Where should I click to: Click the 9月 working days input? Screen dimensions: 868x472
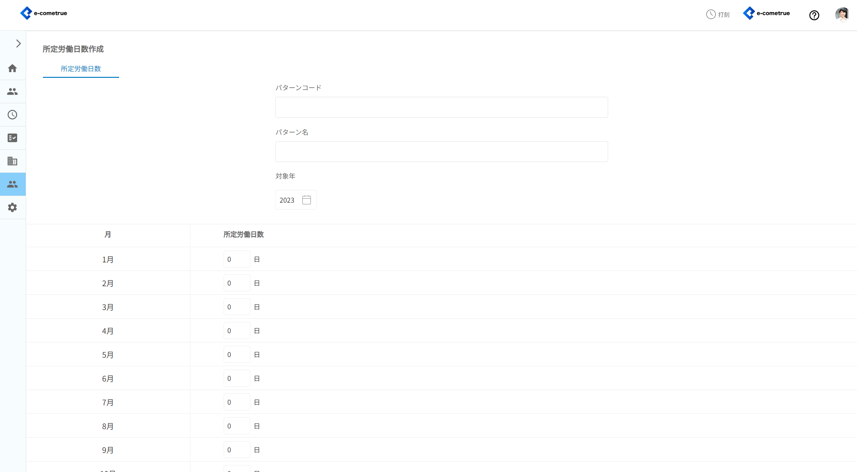click(237, 450)
